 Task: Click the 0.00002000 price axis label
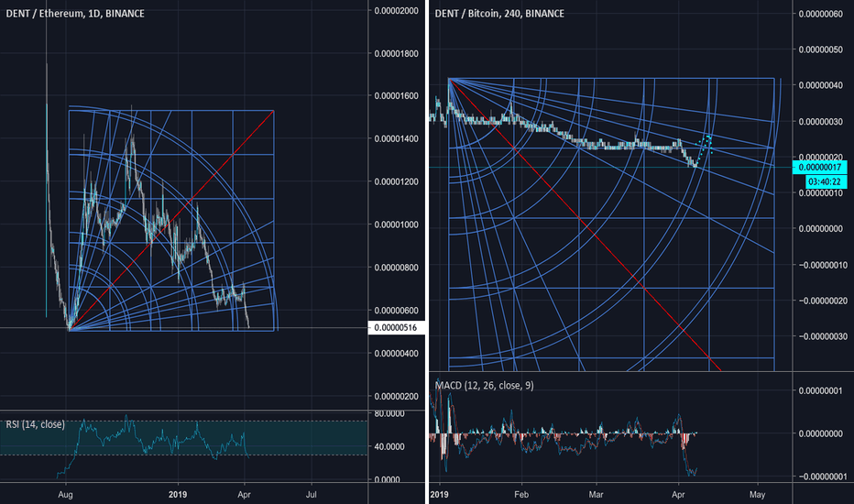click(397, 10)
